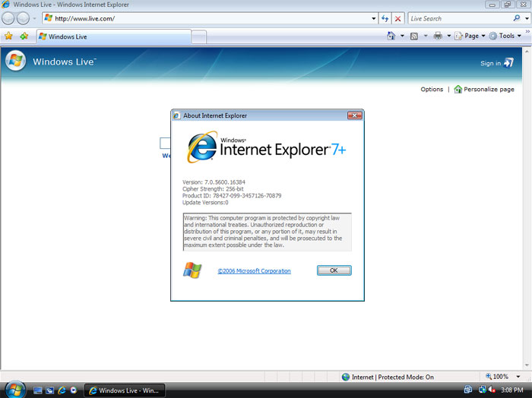Image resolution: width=532 pixels, height=398 pixels.
Task: Open the ©2006 Microsoft Corporation link
Action: coord(254,271)
